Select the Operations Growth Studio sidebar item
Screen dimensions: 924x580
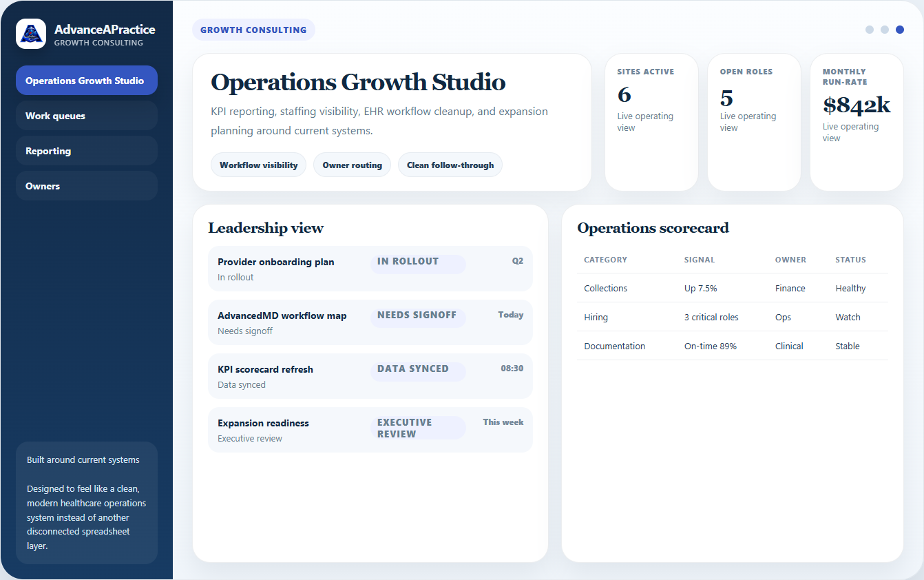(86, 80)
